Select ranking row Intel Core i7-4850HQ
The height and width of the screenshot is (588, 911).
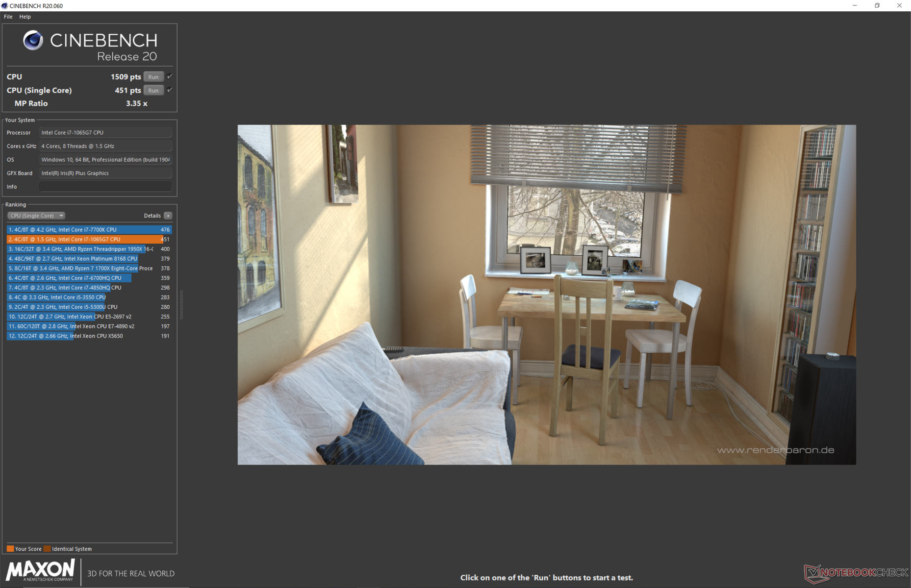click(89, 288)
